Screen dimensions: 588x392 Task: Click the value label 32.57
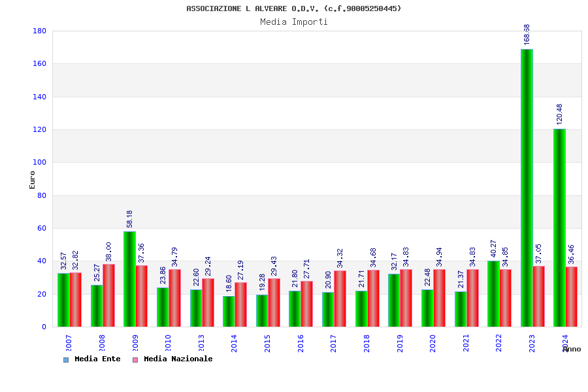coord(64,261)
